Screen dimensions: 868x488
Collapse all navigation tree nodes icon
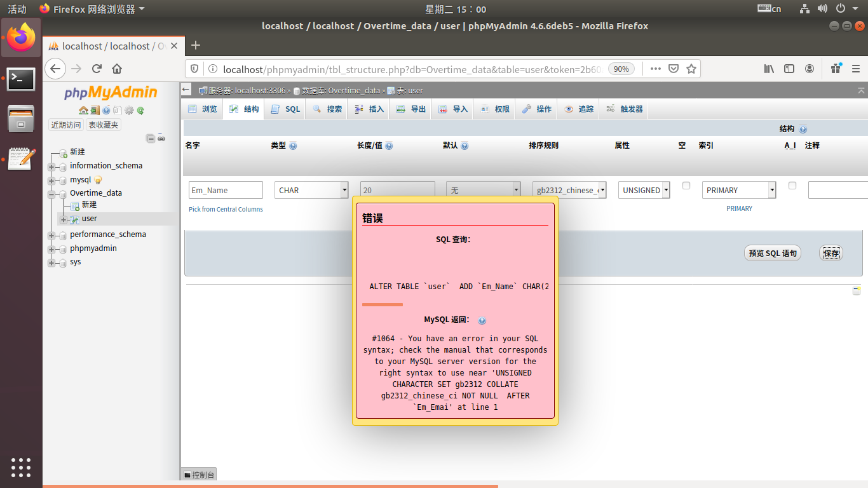151,139
